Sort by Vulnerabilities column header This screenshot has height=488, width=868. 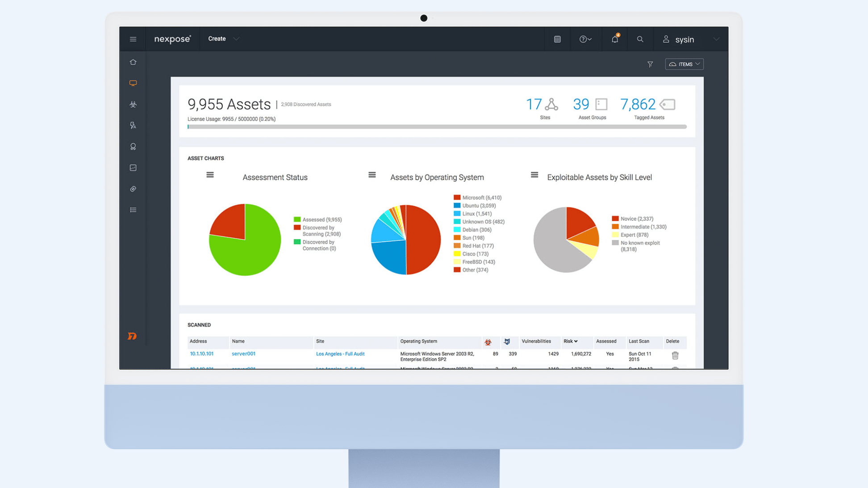tap(536, 341)
